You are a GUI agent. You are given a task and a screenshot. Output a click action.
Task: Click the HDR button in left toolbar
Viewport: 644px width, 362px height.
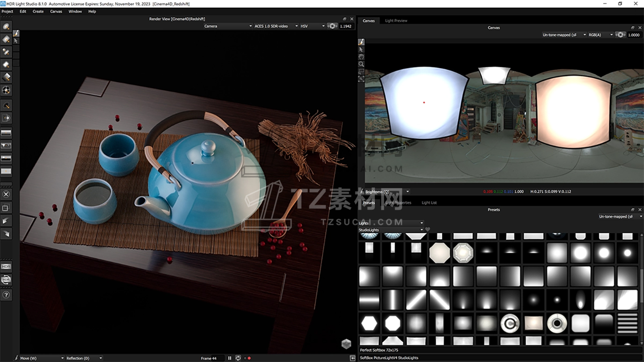coord(6,266)
